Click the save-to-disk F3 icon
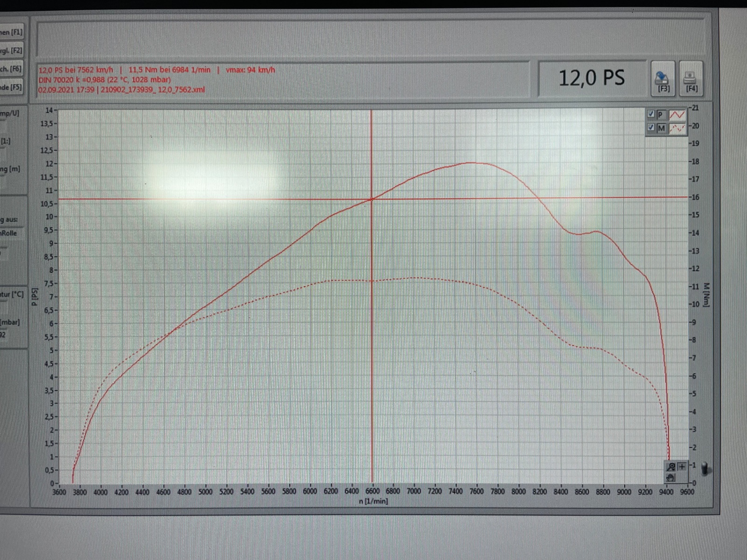 [662, 78]
